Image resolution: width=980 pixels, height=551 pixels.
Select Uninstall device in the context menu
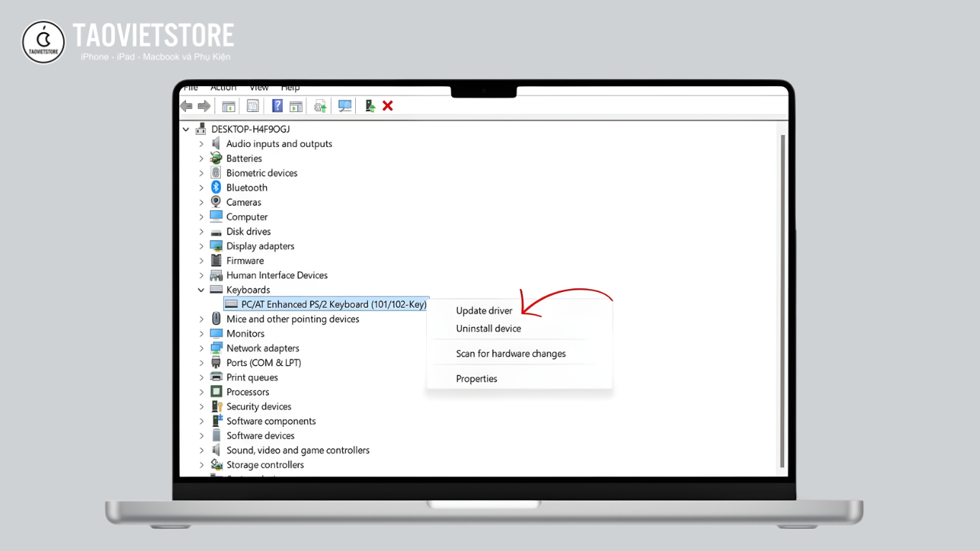tap(489, 329)
